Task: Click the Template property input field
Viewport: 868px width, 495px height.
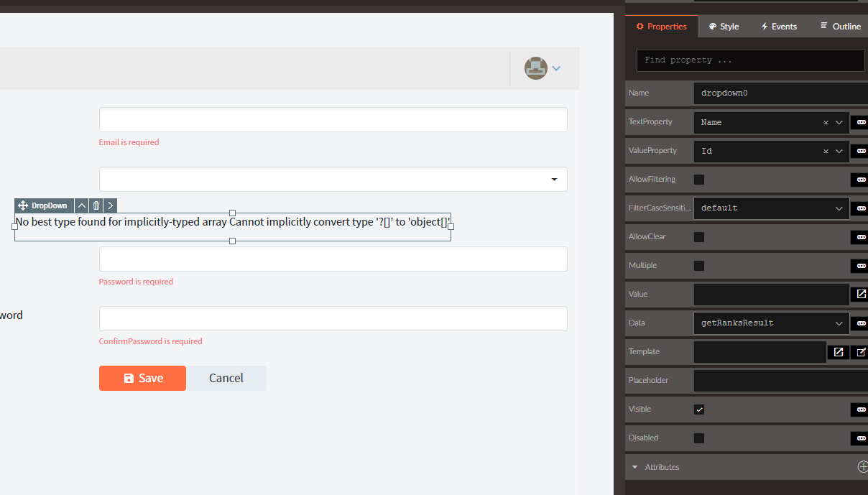Action: (x=760, y=352)
